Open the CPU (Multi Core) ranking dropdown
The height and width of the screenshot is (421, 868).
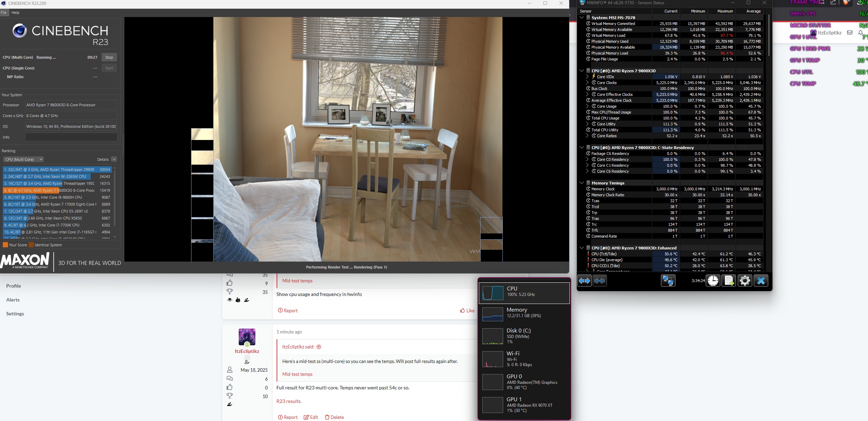click(24, 159)
